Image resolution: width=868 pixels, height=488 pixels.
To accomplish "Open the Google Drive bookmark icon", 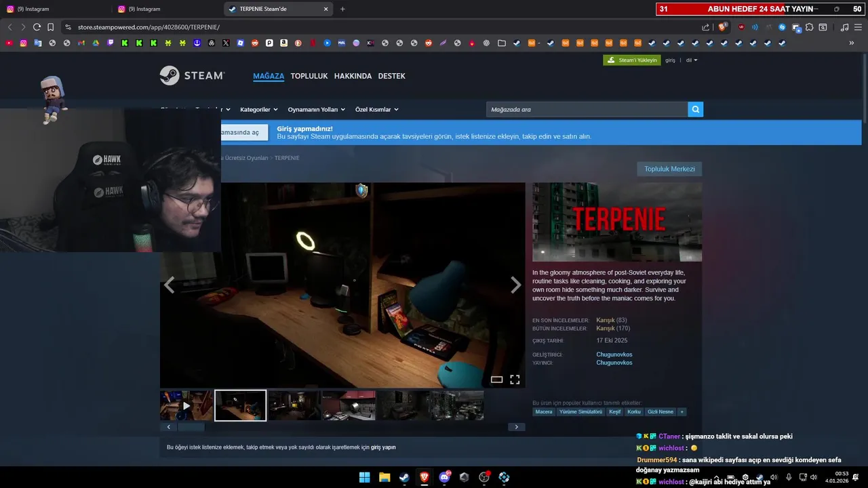I will [x=96, y=43].
